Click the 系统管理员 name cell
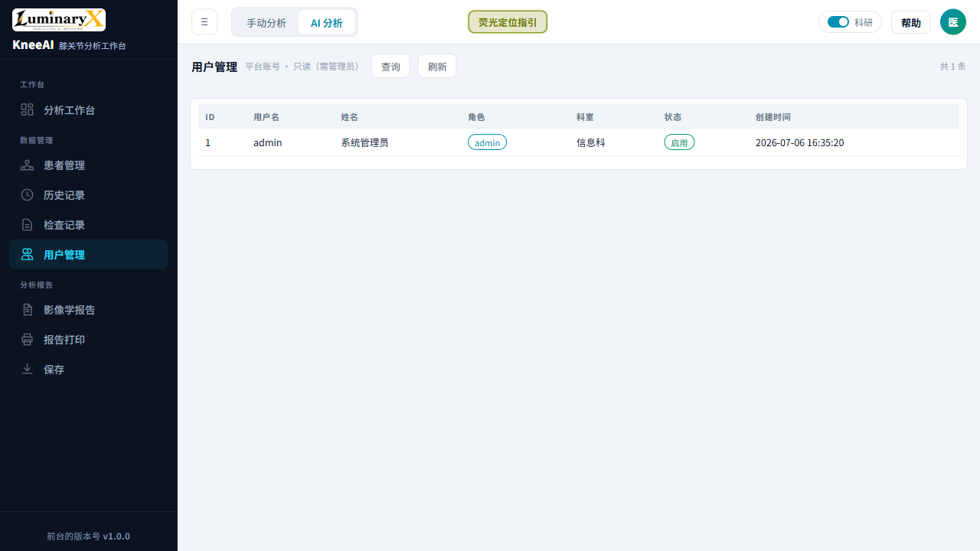The width and height of the screenshot is (980, 551). (364, 142)
